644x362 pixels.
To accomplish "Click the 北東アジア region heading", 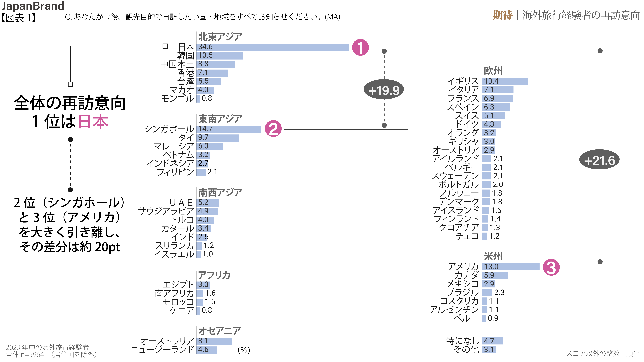I will pyautogui.click(x=220, y=37).
